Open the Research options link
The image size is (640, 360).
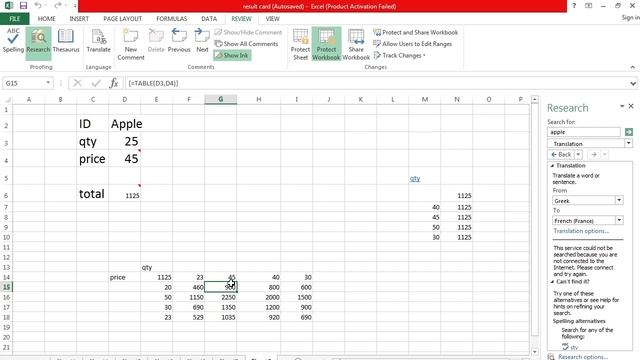click(x=582, y=357)
